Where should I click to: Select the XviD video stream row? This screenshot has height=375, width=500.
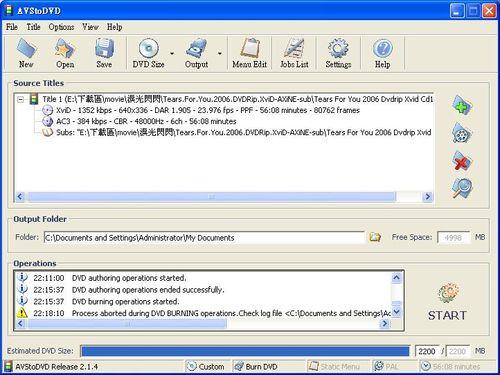click(x=208, y=110)
